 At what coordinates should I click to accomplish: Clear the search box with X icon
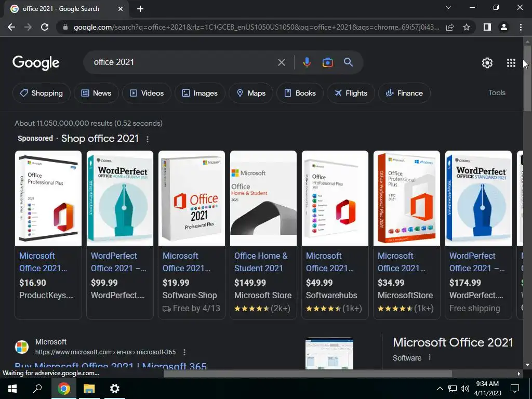[x=281, y=62]
